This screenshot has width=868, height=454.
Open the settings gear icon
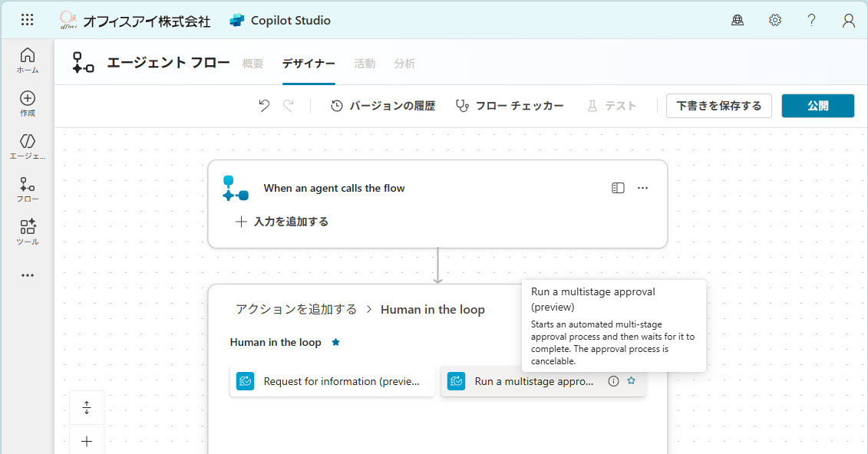[x=775, y=21]
